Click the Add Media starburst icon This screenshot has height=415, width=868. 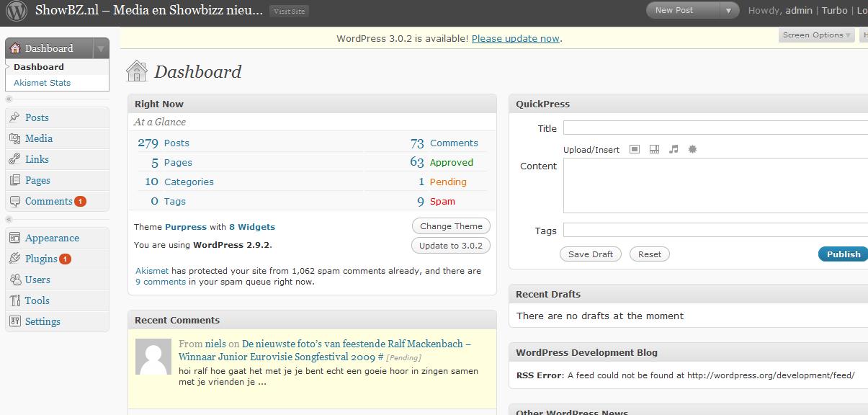coord(693,149)
